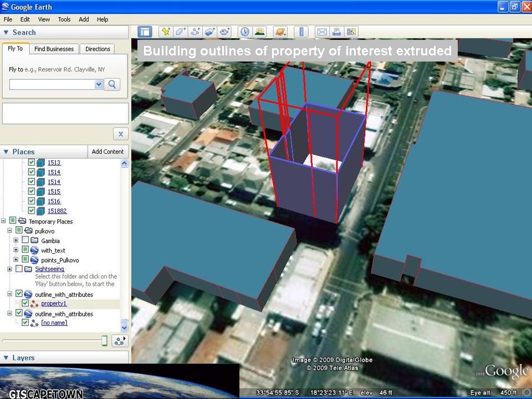Open the property1 link

click(x=54, y=303)
